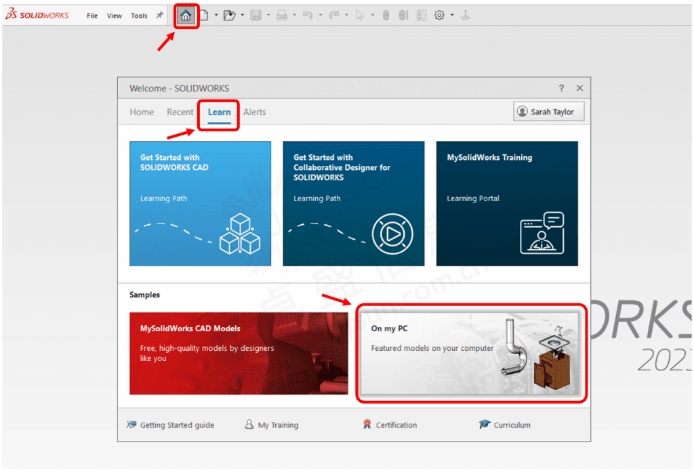This screenshot has height=473, width=694.
Task: Click the Sarah Taylor account button
Action: [549, 112]
